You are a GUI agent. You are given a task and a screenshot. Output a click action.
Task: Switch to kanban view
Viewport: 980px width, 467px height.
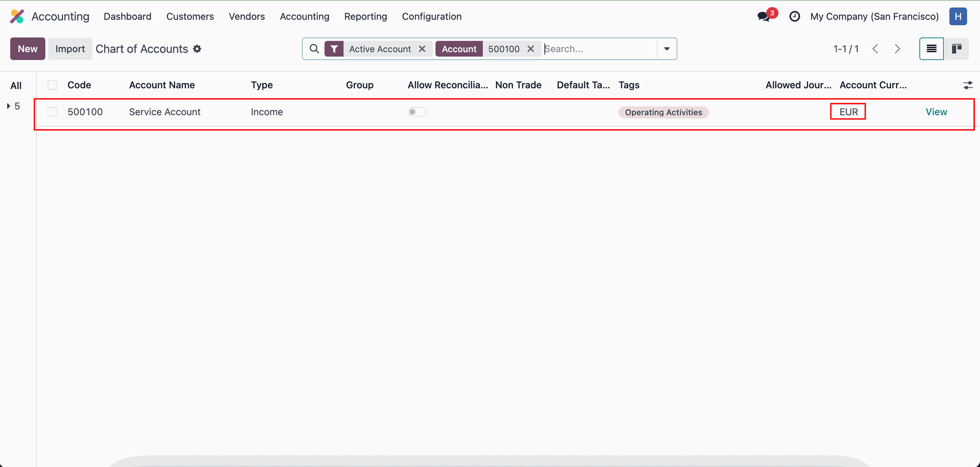tap(957, 49)
